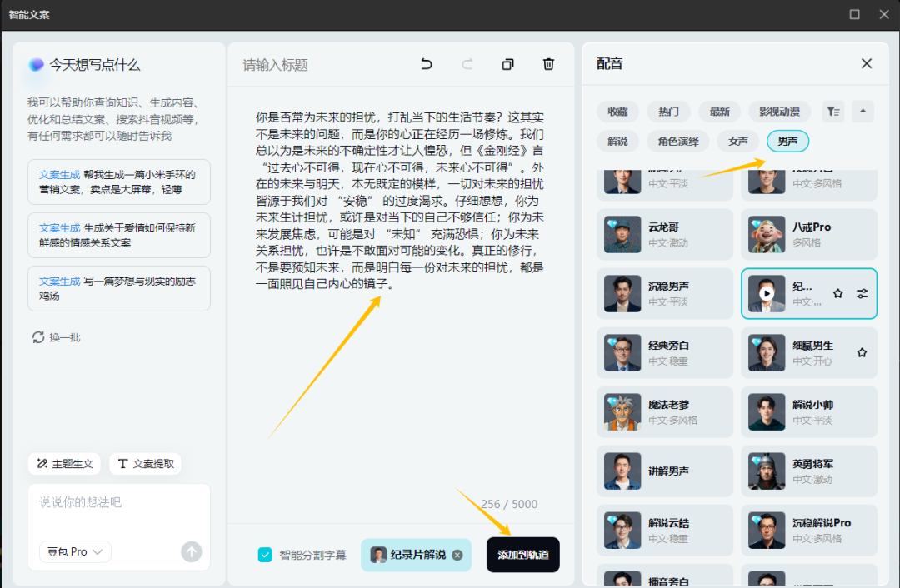Select the 云龙哥 voice
Screen dimensions: 900x588
665,235
